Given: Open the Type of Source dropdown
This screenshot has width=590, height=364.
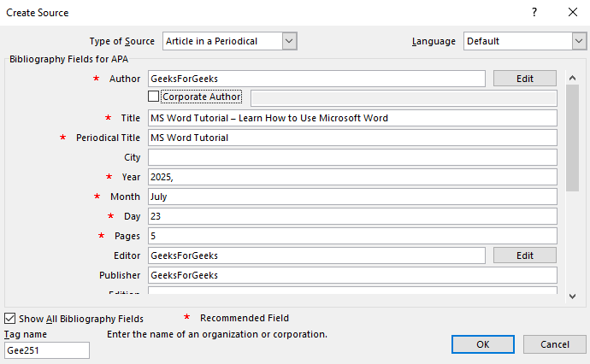Looking at the screenshot, I should (x=289, y=41).
